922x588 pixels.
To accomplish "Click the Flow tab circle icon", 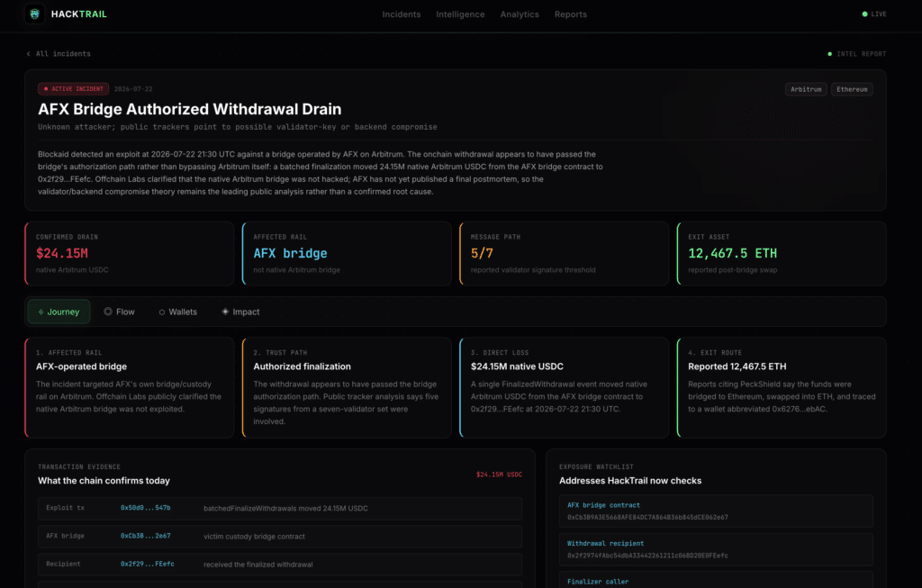I will click(x=108, y=312).
